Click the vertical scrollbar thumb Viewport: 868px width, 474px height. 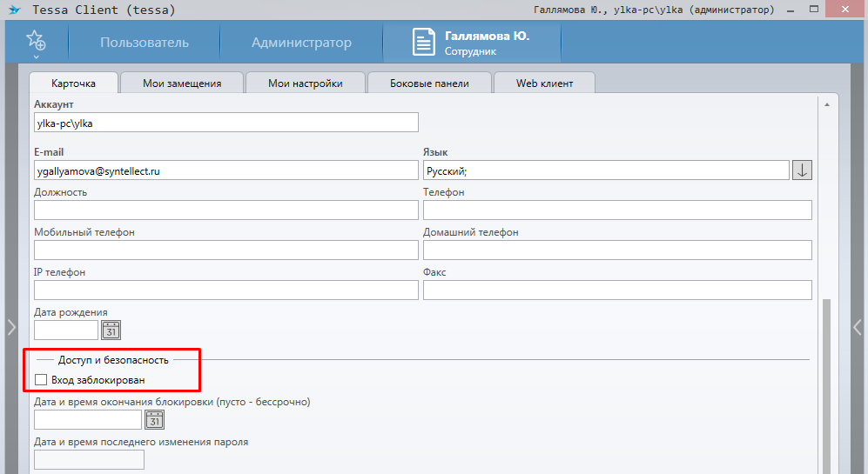(x=826, y=383)
